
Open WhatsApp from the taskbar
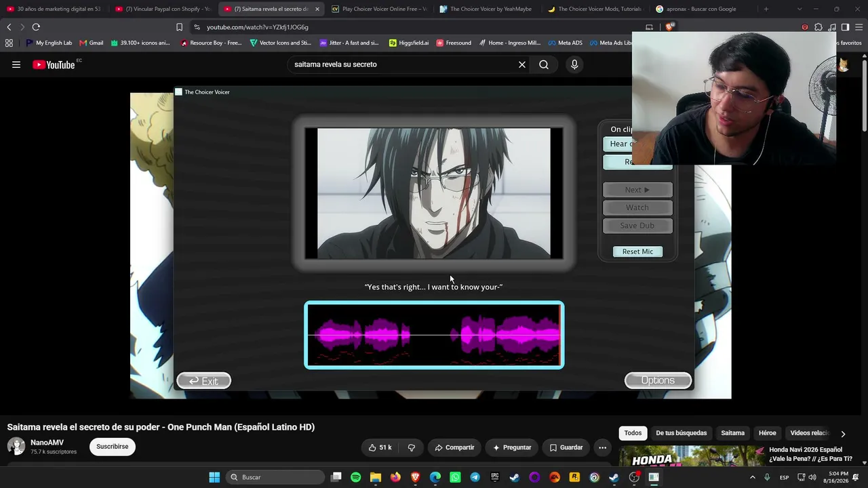pos(455,477)
